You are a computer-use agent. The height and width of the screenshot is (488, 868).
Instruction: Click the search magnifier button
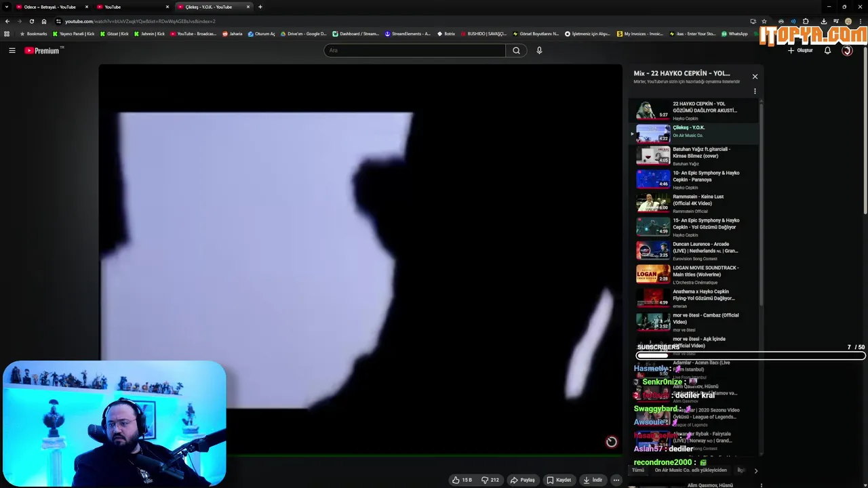pyautogui.click(x=516, y=50)
